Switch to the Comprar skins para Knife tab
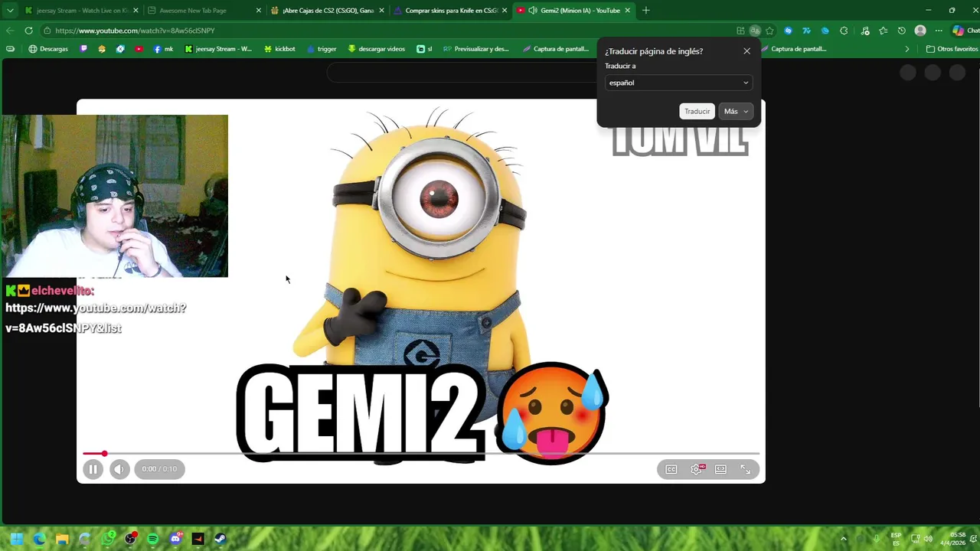 coord(451,11)
